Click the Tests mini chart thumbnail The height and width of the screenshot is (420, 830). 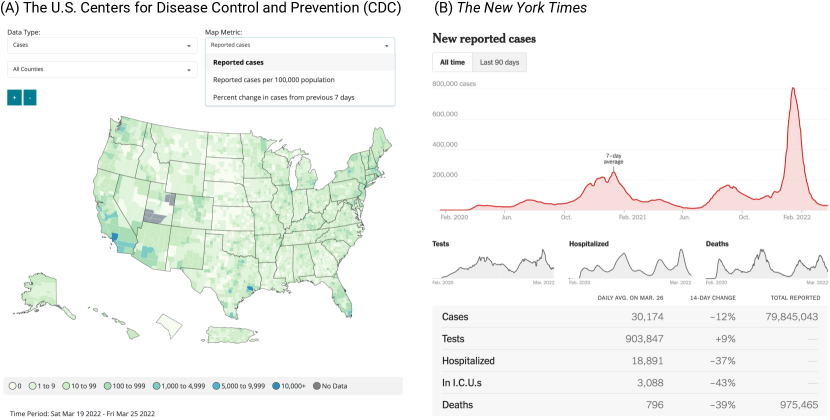pos(494,264)
